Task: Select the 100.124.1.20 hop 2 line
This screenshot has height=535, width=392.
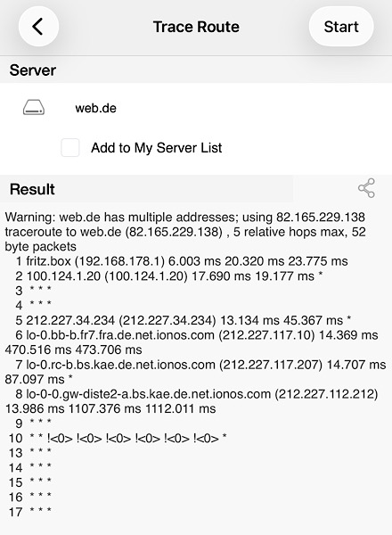Action: click(x=169, y=276)
